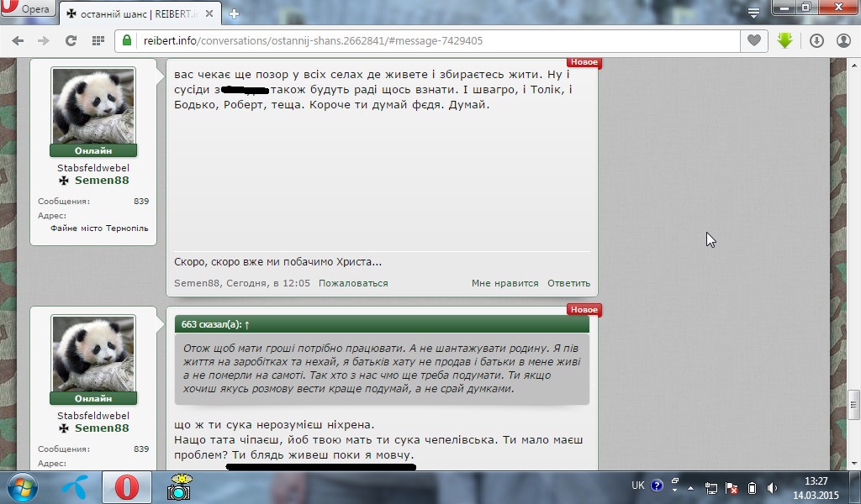Open panda avatar in the second post
This screenshot has height=504, width=861.
pyautogui.click(x=93, y=354)
